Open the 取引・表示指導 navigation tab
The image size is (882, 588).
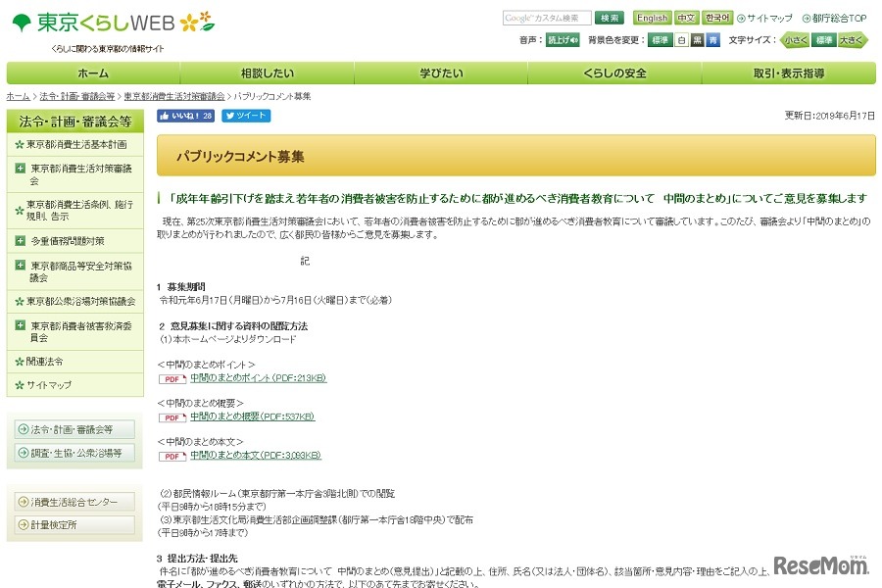pos(789,73)
